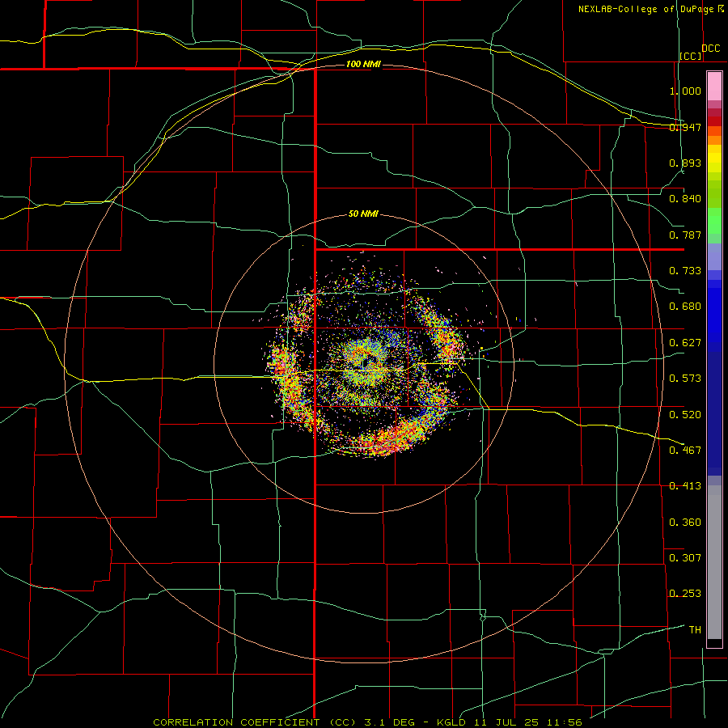The width and height of the screenshot is (728, 728).
Task: Click the [CC] legend heading
Action: pyautogui.click(x=690, y=56)
